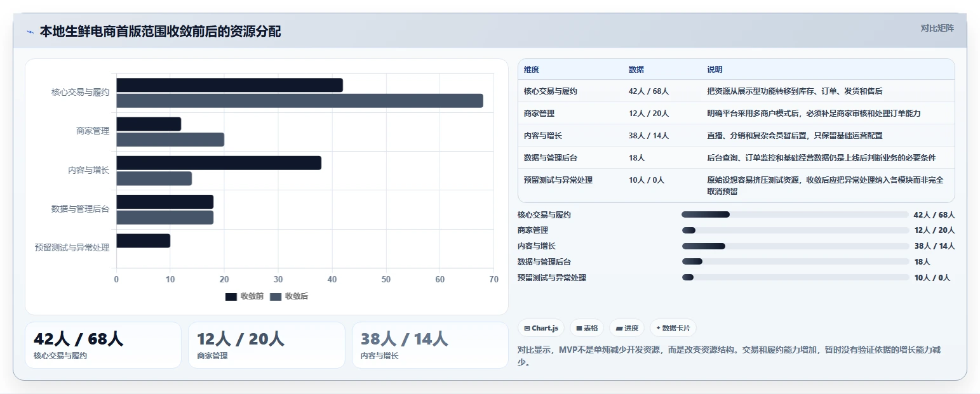Screen dimensions: 980x394
Task: Click the description starting 直播、分销和复杂会员
Action: (795, 136)
